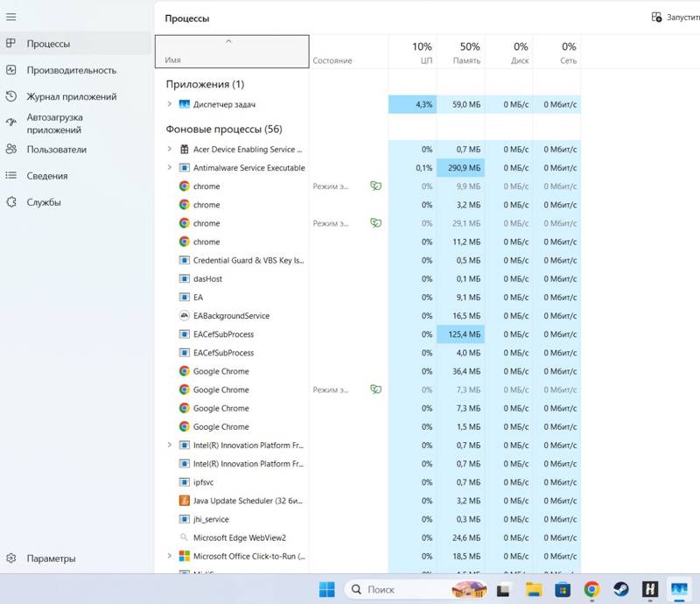
Task: Expand Microsoft Office Click-to-Run row
Action: coord(169,556)
